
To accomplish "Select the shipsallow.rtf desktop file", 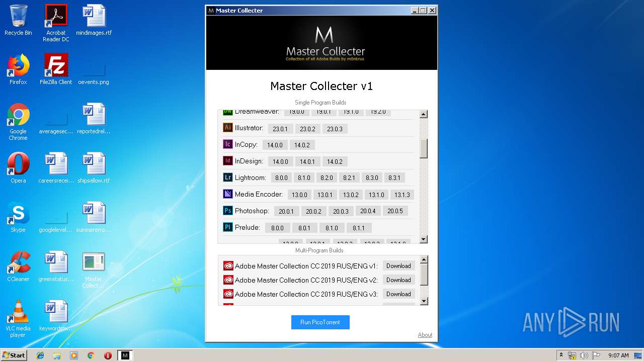I will (x=94, y=168).
